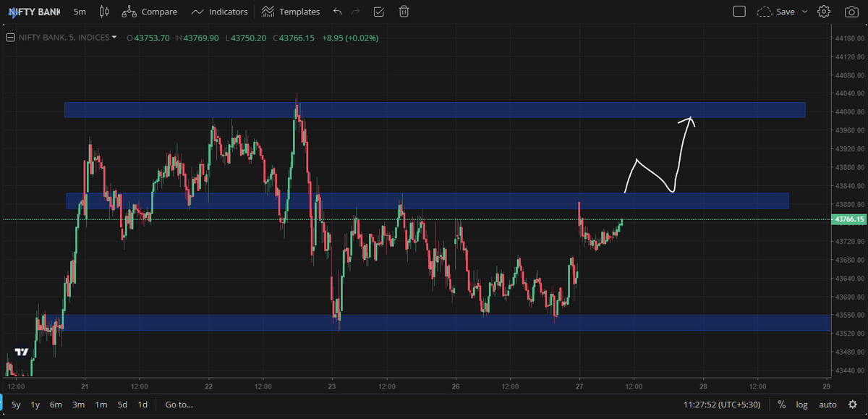Image resolution: width=868 pixels, height=419 pixels.
Task: Collapse the legend with the minus box icon
Action: [x=10, y=38]
